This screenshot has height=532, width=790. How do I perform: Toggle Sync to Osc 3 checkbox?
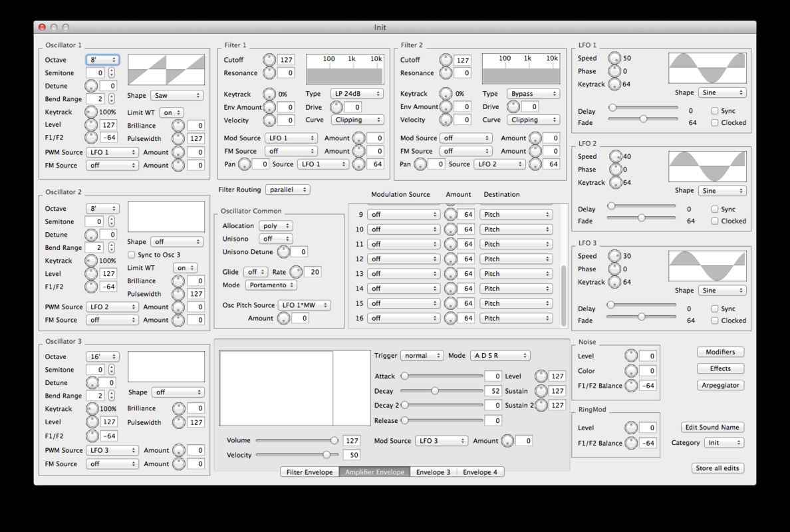131,255
